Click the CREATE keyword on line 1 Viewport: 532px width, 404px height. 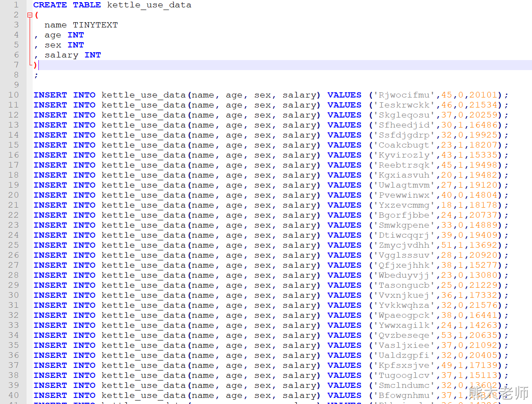pyautogui.click(x=50, y=5)
